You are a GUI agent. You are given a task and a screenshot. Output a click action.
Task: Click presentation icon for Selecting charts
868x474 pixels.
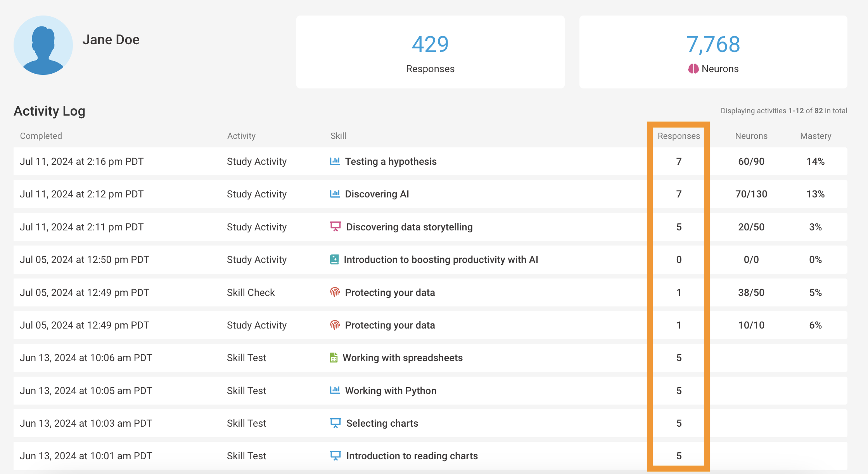[335, 423]
